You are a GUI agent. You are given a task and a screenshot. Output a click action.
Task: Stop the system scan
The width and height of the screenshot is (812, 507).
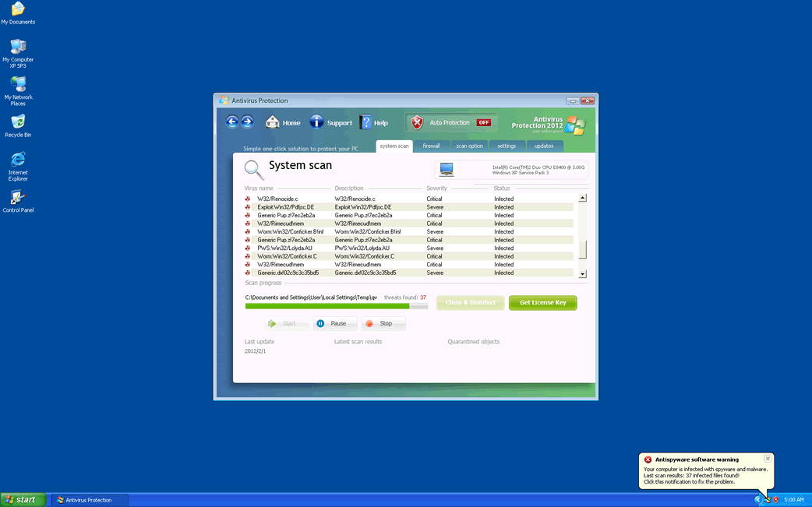tap(383, 323)
